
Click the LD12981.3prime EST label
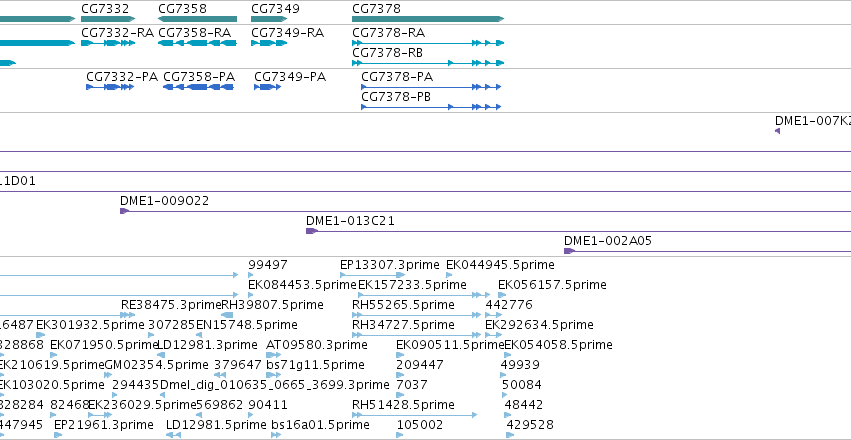[x=207, y=345]
